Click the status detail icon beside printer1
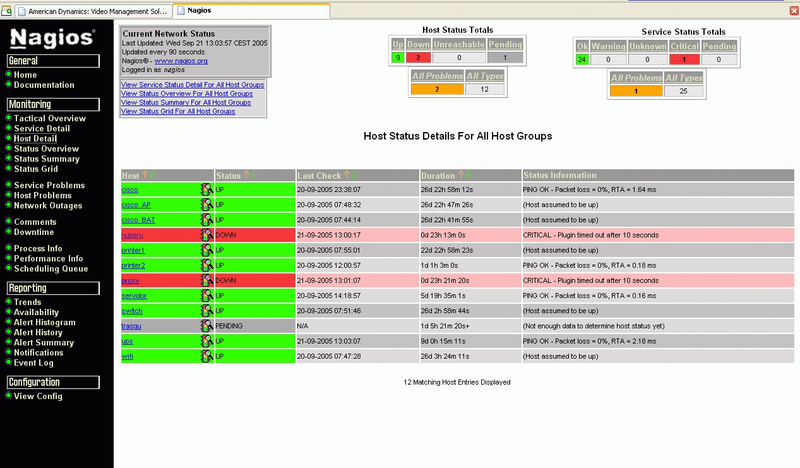 (206, 250)
